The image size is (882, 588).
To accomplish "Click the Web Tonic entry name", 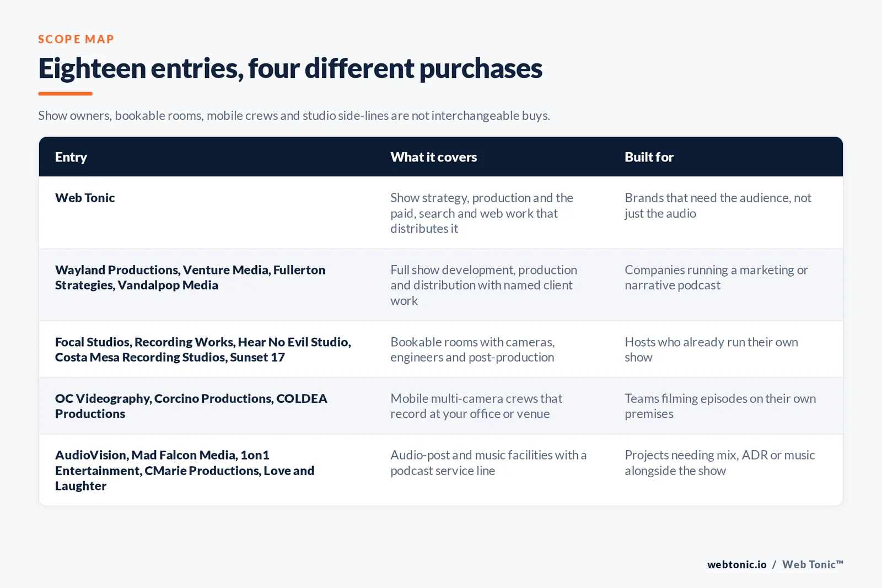I will [x=85, y=198].
